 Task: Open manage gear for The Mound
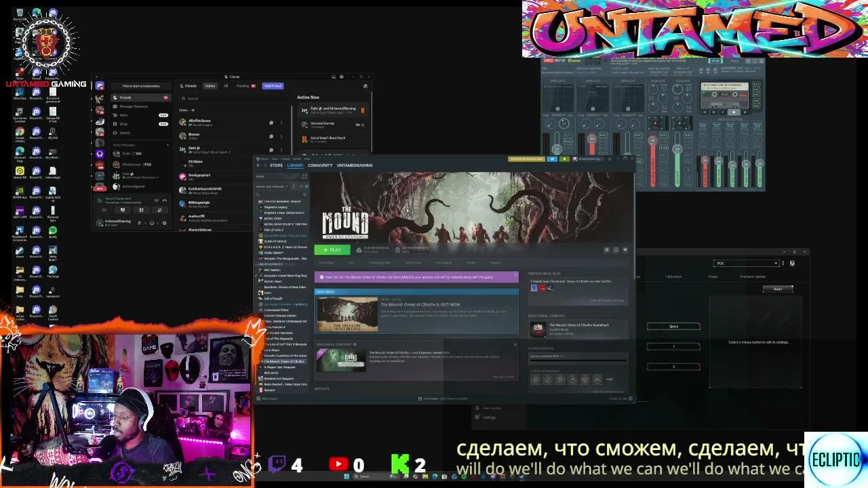pos(607,250)
